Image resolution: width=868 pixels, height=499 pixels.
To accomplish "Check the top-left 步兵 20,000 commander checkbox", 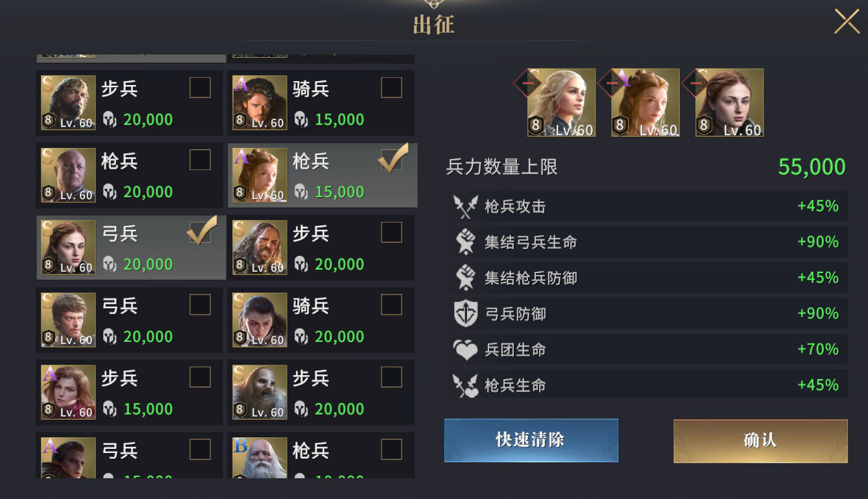I will tap(200, 88).
